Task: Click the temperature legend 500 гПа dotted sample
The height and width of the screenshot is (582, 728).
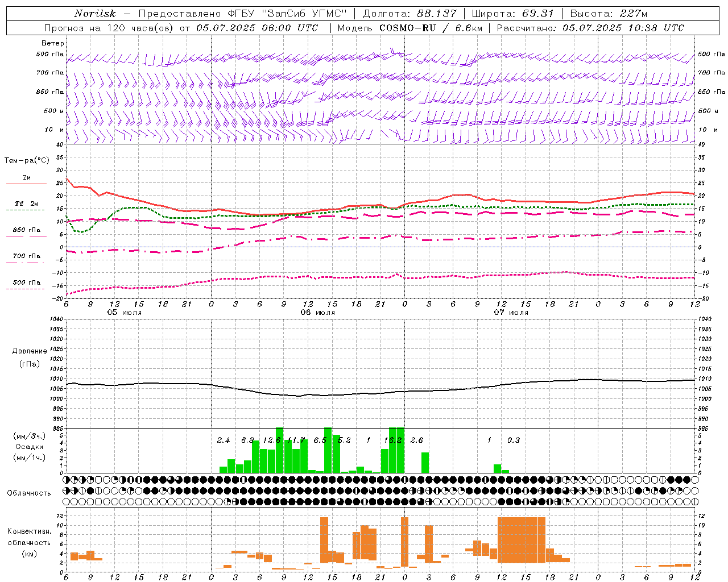Action: [25, 289]
